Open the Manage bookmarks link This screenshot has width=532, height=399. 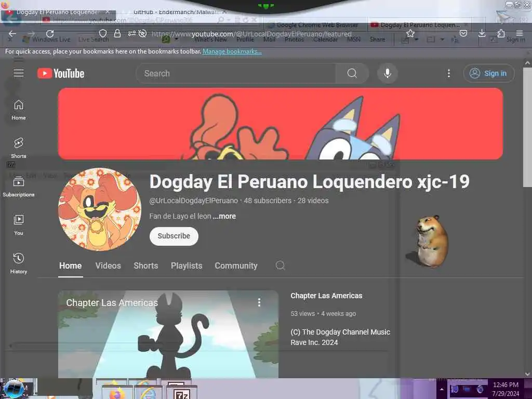click(x=232, y=51)
